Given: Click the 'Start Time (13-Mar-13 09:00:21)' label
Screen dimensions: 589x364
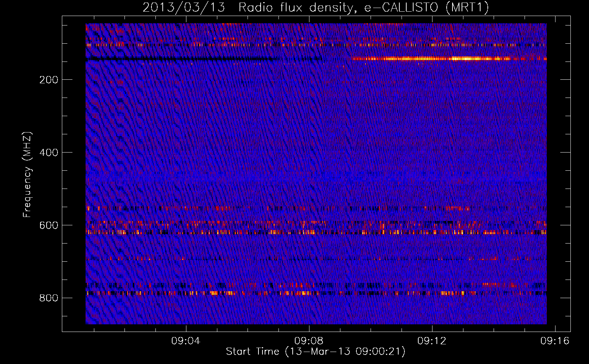Looking at the screenshot, I should coord(316,352).
